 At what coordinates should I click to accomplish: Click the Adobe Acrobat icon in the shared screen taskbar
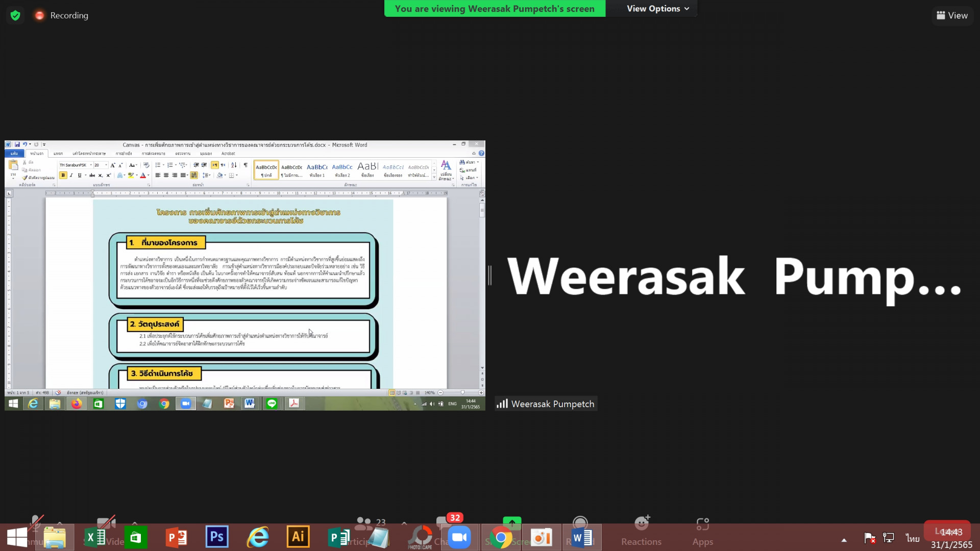tap(294, 404)
